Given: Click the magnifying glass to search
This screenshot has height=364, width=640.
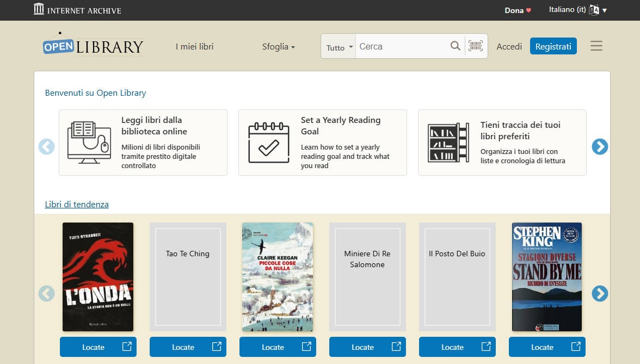Looking at the screenshot, I should click(455, 46).
